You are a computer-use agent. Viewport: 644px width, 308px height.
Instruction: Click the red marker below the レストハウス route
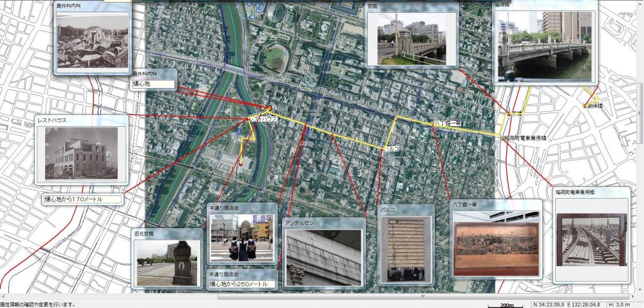point(240,165)
